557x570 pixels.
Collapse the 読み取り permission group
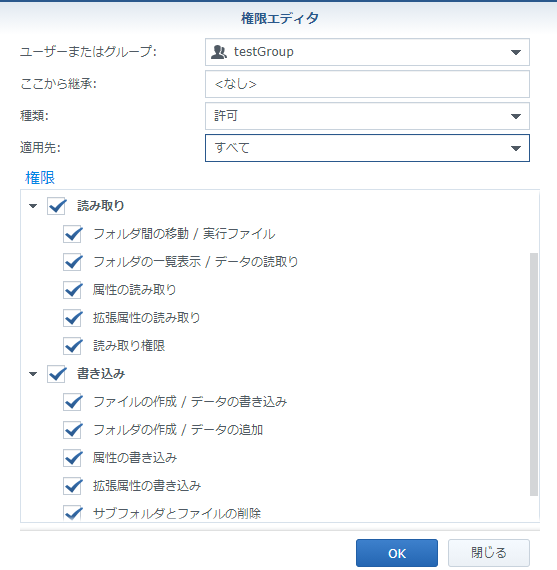[33, 206]
